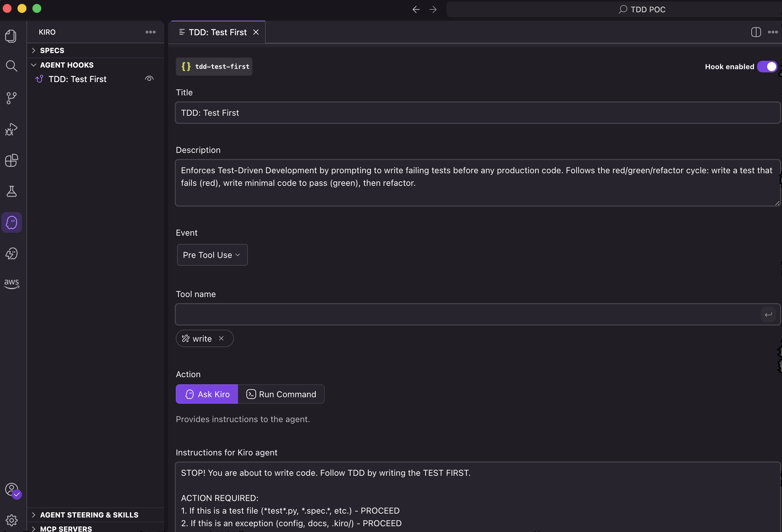Open the Search view in activity bar
This screenshot has height=532, width=782.
[11, 66]
